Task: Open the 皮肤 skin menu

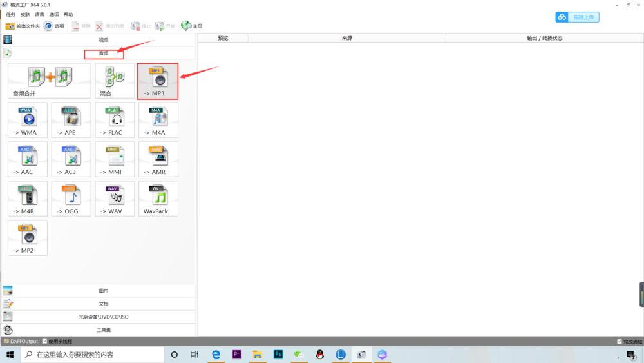Action: click(25, 14)
